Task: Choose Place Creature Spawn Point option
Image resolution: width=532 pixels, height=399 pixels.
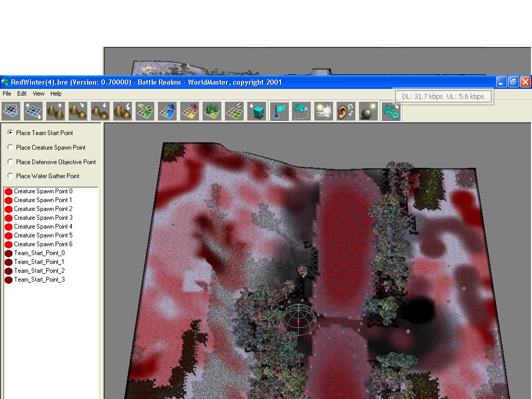Action: (46, 147)
